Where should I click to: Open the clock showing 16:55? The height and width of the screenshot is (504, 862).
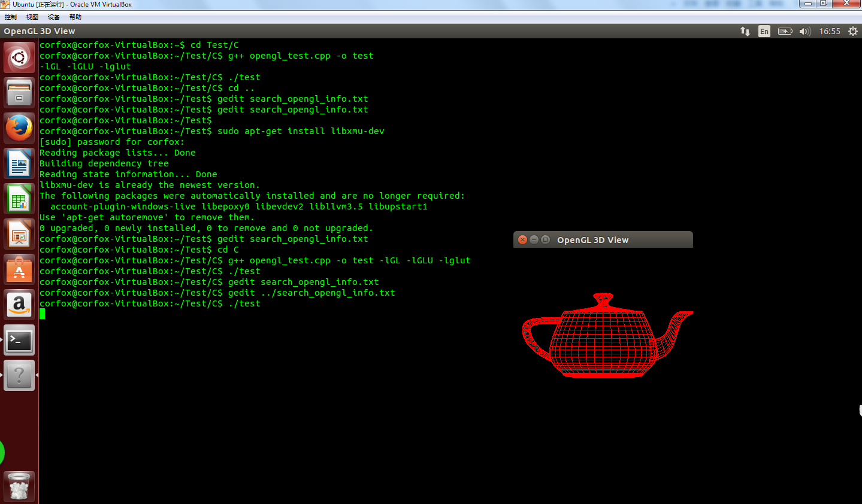click(830, 31)
